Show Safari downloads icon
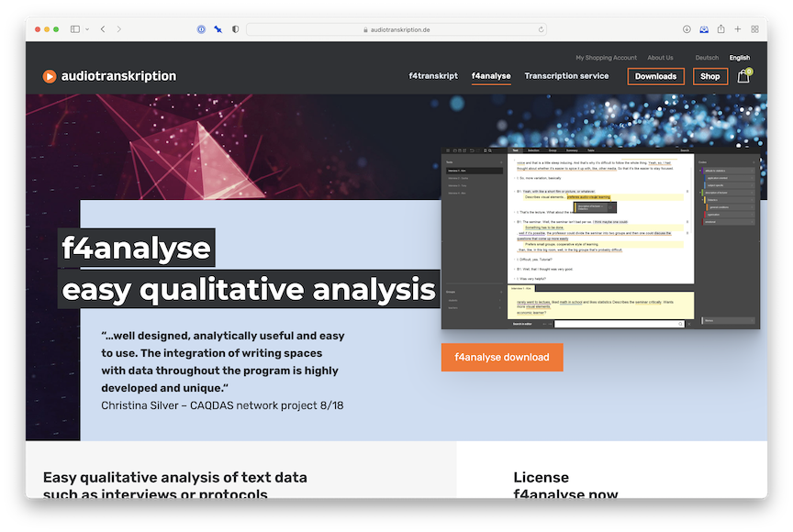 coord(687,29)
